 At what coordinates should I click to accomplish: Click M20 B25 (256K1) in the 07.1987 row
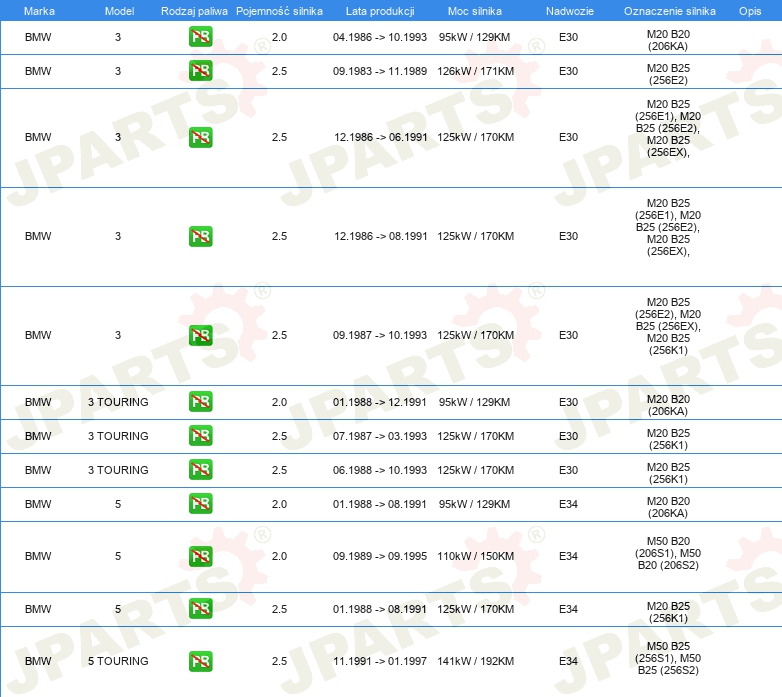click(668, 439)
